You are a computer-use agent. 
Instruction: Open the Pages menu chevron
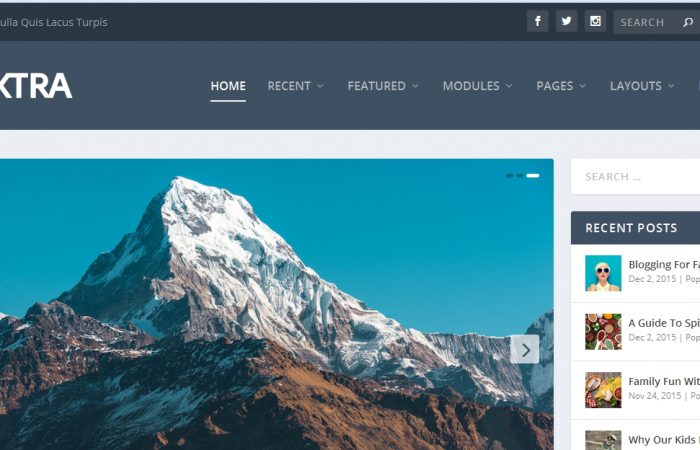[x=583, y=86]
